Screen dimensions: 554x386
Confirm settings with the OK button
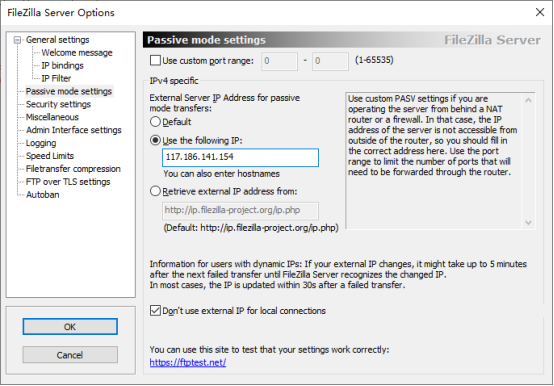(70, 327)
